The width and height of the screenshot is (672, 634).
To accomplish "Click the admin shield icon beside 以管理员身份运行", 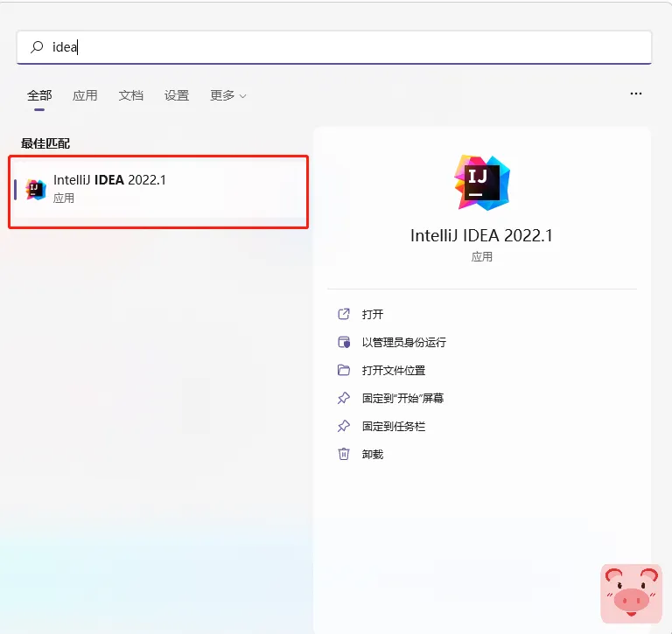I will pyautogui.click(x=344, y=342).
